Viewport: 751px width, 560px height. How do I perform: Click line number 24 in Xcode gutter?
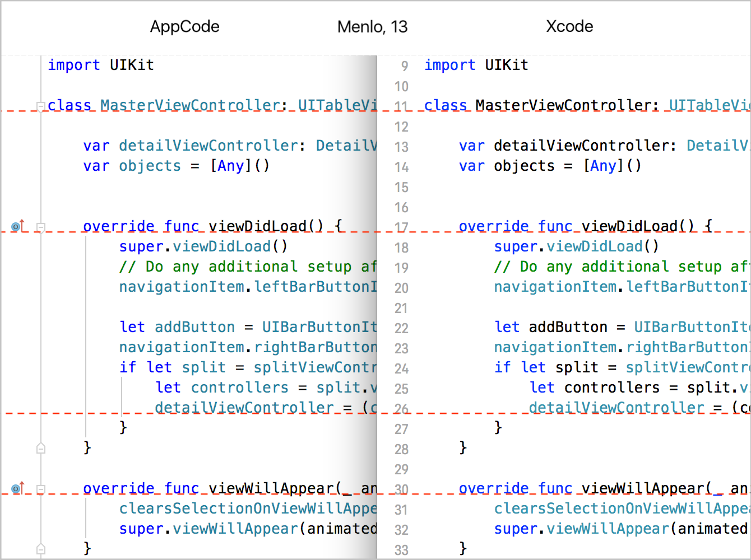click(401, 368)
